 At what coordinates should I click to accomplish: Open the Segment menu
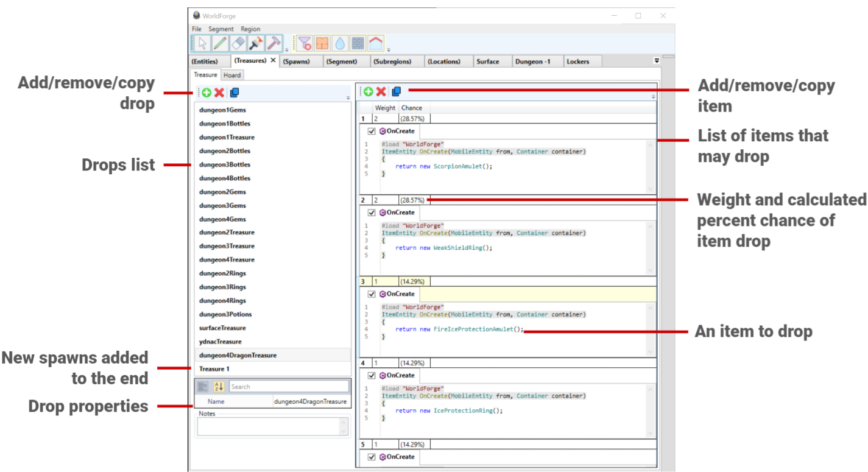(221, 29)
